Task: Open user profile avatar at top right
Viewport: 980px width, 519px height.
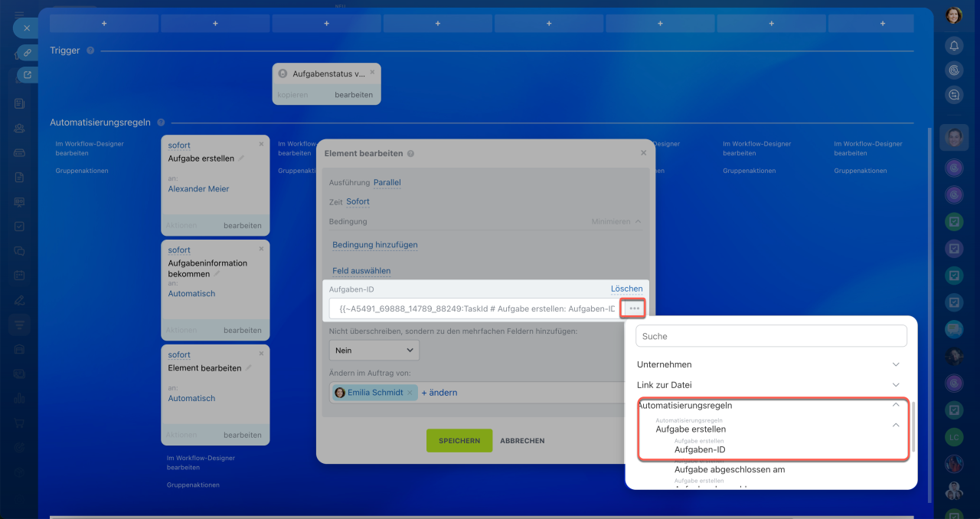Action: tap(954, 15)
